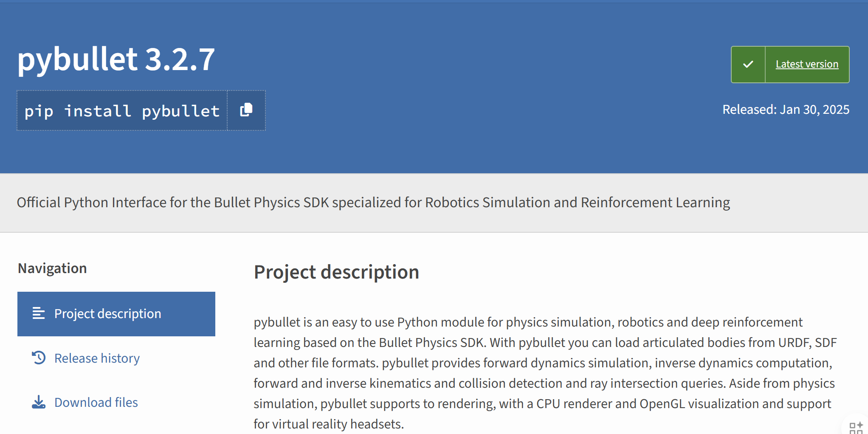868x434 pixels.
Task: Click the Official Python Interface summary text
Action: click(373, 203)
